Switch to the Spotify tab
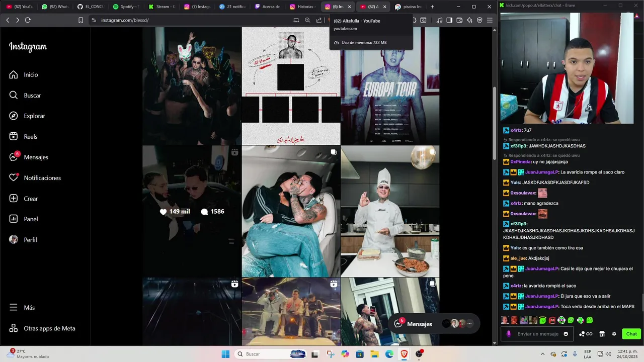The height and width of the screenshot is (362, 644). click(x=126, y=7)
